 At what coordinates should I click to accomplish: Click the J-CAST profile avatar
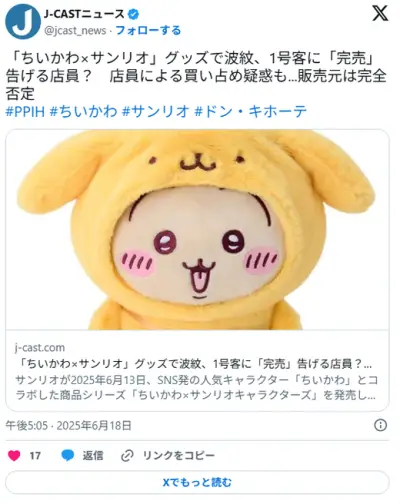[x=23, y=22]
